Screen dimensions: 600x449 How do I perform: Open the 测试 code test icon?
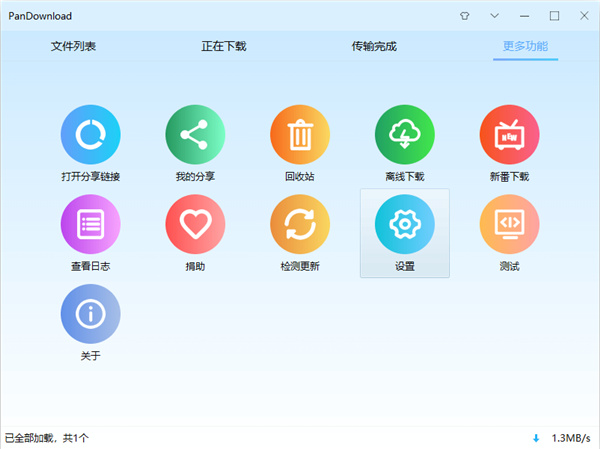pos(509,224)
